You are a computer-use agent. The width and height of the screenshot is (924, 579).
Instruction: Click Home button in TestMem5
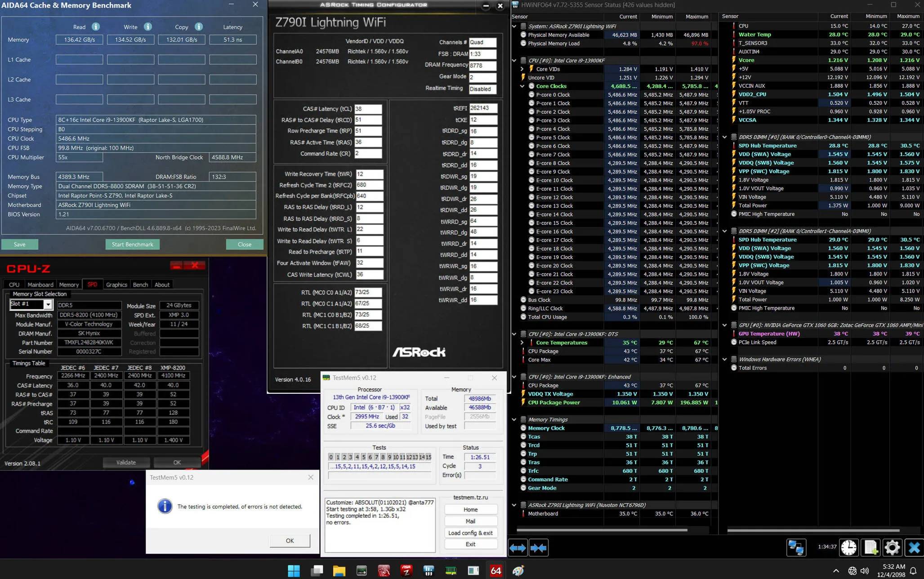coord(470,509)
